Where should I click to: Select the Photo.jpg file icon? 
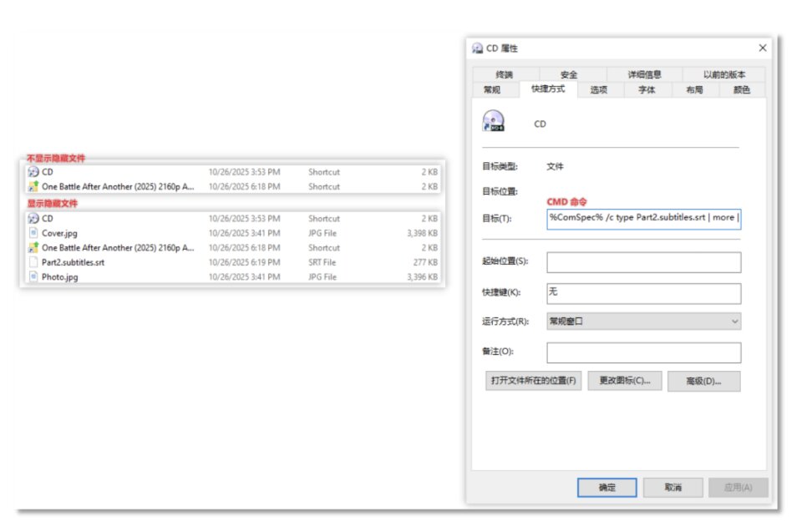click(x=33, y=277)
